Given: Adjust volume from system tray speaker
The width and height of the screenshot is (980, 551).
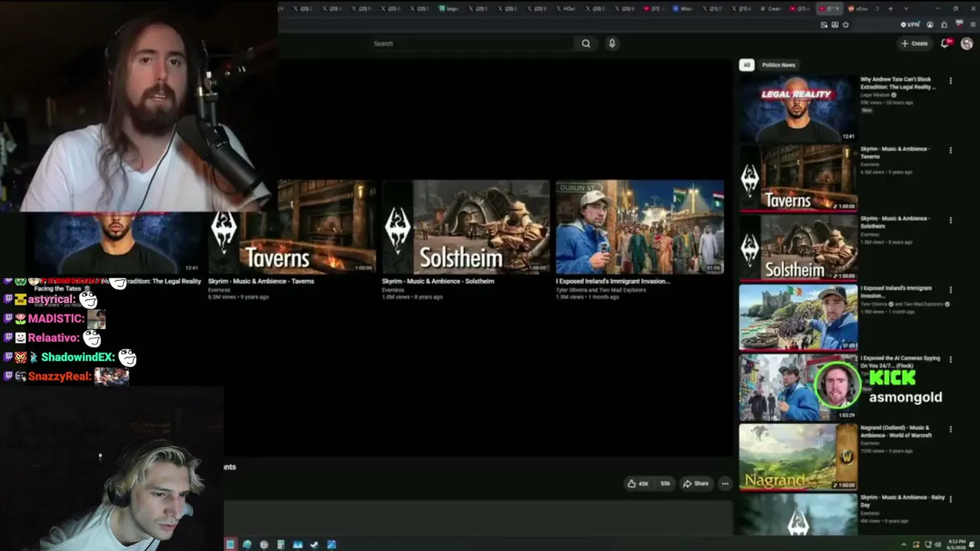Looking at the screenshot, I should tap(939, 544).
